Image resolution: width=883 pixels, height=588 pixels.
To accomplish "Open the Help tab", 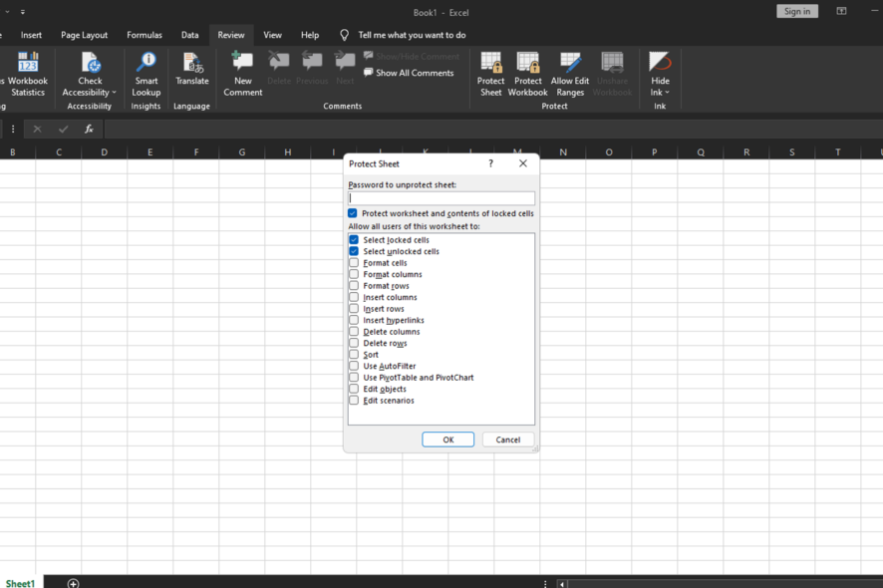I will [x=310, y=35].
